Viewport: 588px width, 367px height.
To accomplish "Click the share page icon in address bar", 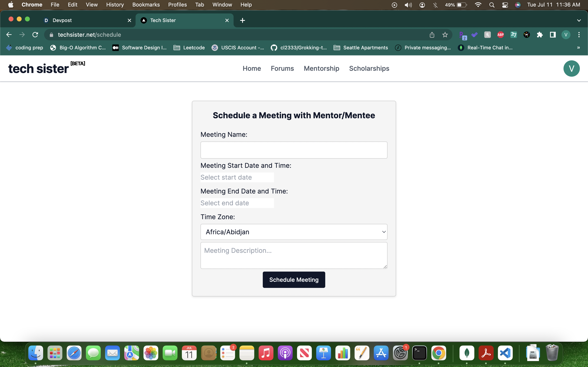I will pyautogui.click(x=432, y=35).
